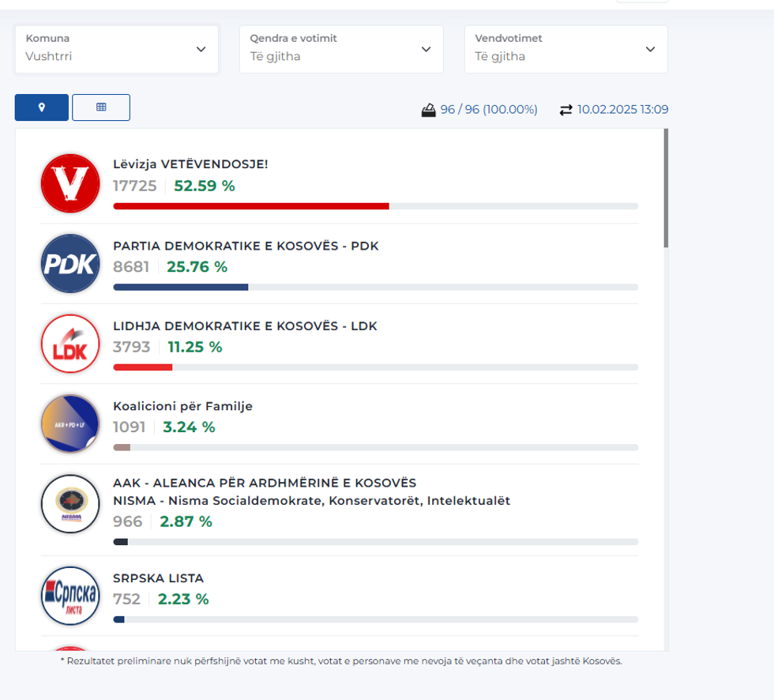Open the Vendvotimet dropdown
This screenshot has width=774, height=700.
pyautogui.click(x=565, y=49)
